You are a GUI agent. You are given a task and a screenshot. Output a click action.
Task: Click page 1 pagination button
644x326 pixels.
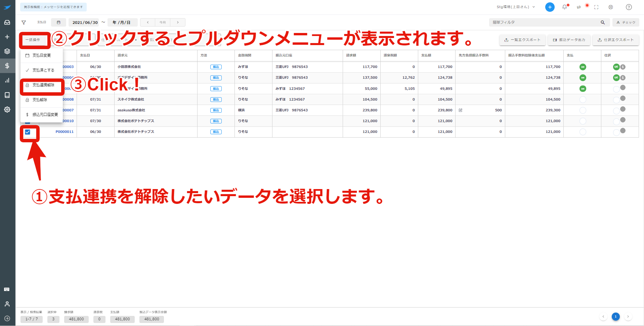tap(615, 317)
